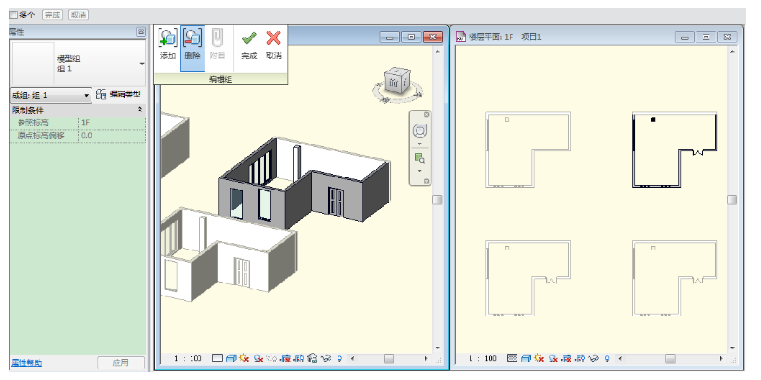761x380 pixels.
Task: Open the 属性帮助 link
Action: (x=27, y=363)
